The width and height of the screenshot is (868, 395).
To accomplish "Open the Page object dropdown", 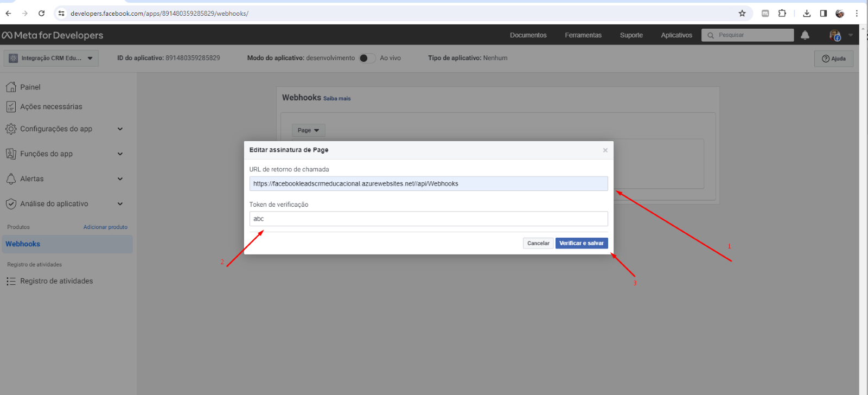I will point(308,130).
